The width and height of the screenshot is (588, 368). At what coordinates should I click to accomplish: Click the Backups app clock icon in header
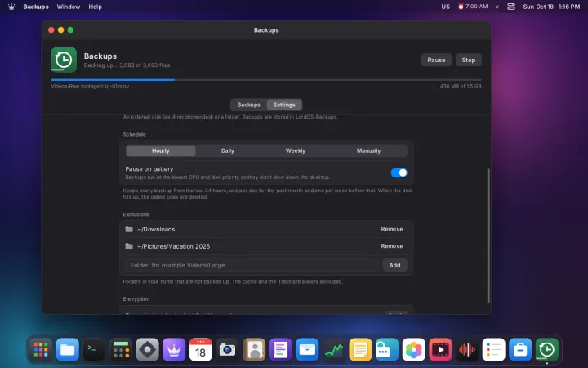64,60
